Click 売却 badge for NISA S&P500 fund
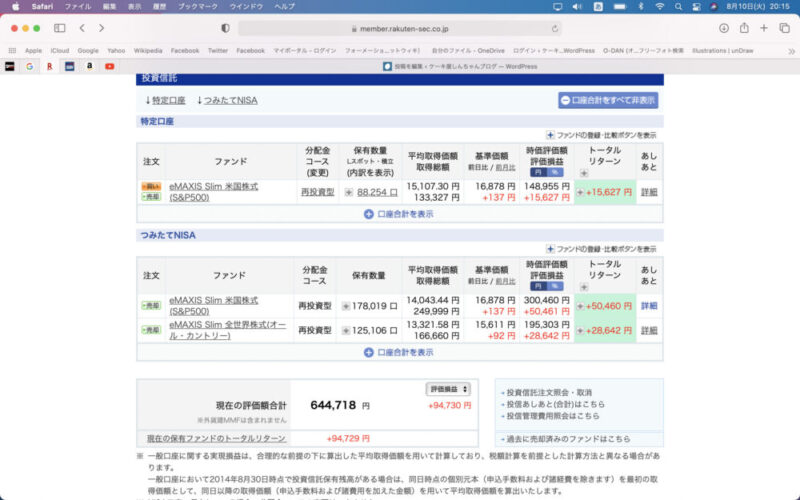 [151, 306]
